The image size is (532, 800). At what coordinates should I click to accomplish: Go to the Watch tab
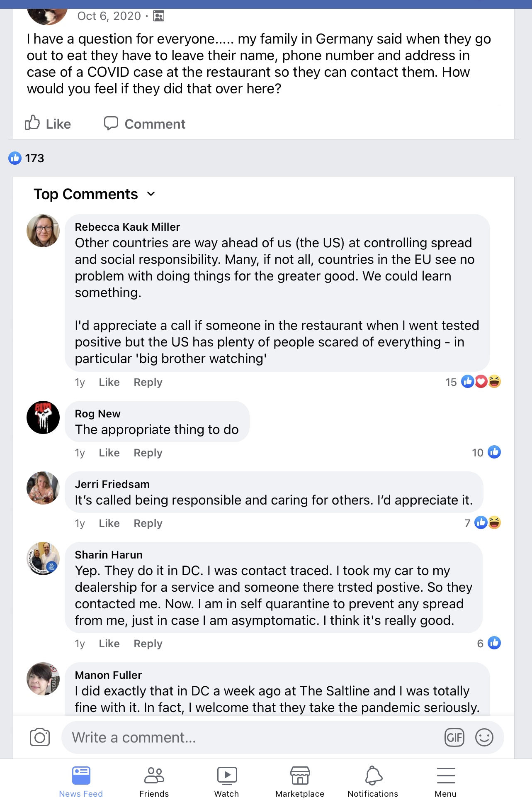[x=226, y=782]
